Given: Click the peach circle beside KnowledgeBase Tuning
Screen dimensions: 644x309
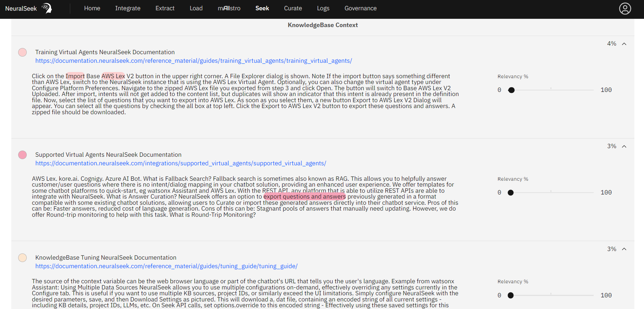Looking at the screenshot, I should coord(23,258).
